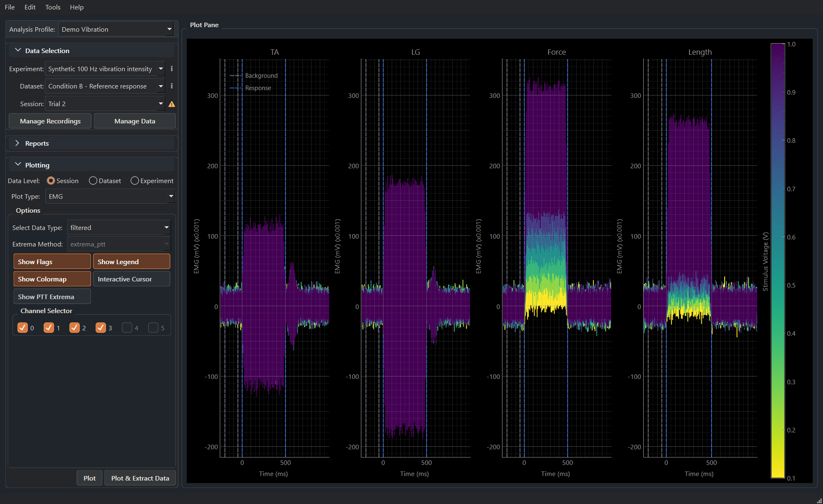The height and width of the screenshot is (504, 823).
Task: Collapse the Data Selection section chevron
Action: 18,50
